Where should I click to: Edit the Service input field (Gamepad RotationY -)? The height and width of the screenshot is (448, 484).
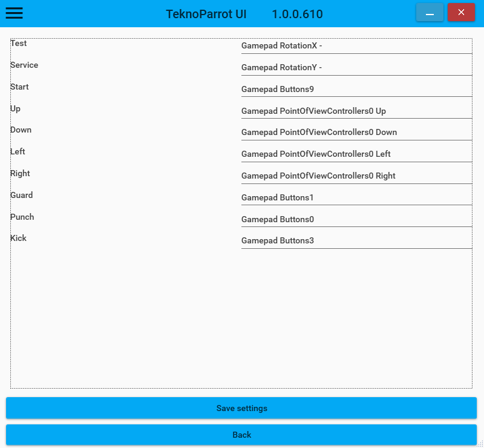point(356,68)
